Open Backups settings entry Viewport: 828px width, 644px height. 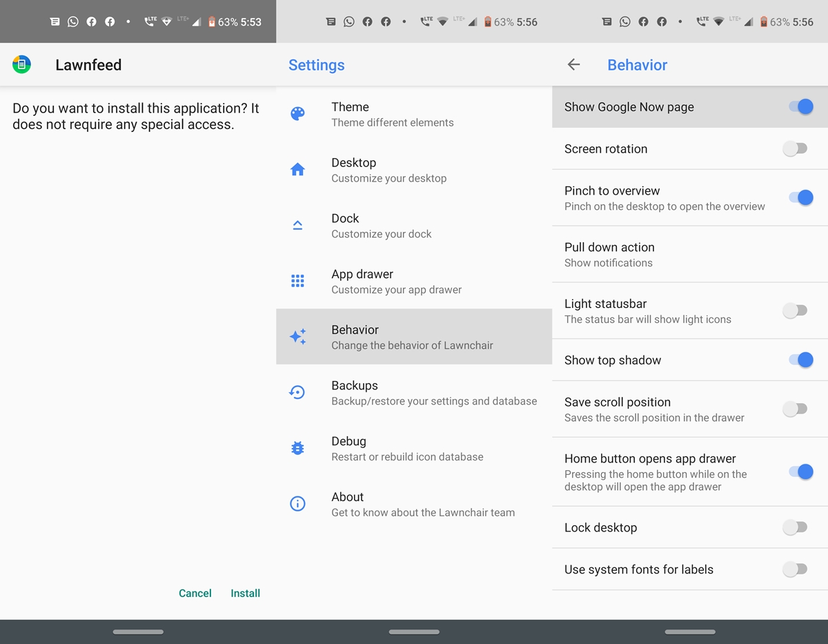pos(414,393)
